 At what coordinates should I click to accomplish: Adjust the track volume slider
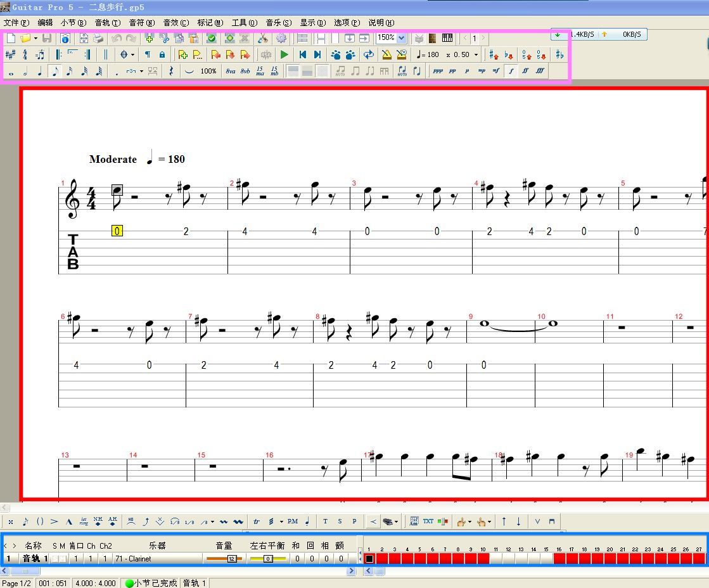(x=224, y=559)
